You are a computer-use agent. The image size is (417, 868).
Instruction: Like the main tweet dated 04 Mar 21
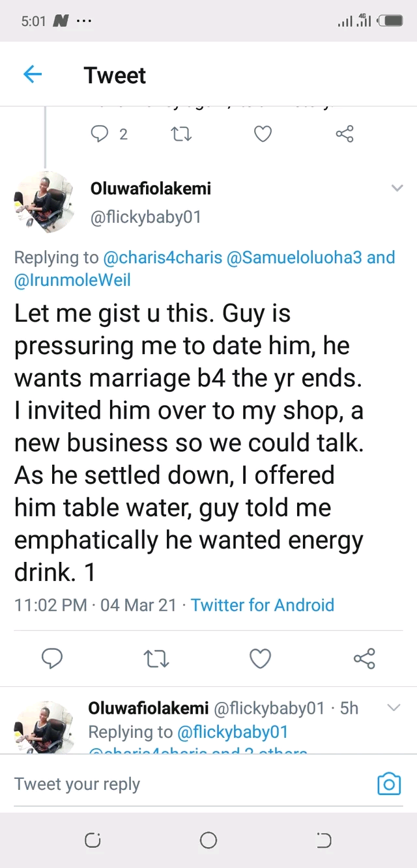pyautogui.click(x=261, y=659)
